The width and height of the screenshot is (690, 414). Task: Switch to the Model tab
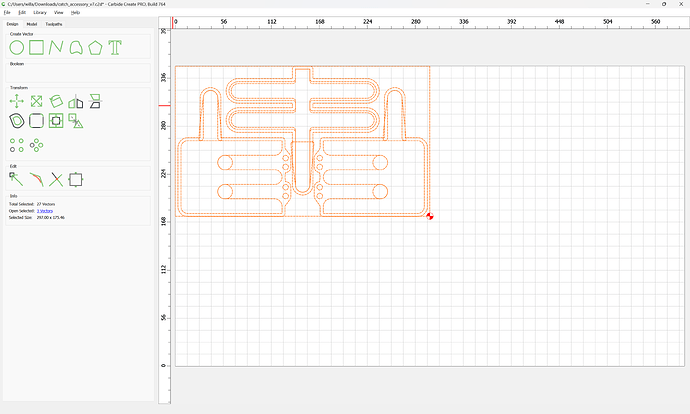[32, 24]
